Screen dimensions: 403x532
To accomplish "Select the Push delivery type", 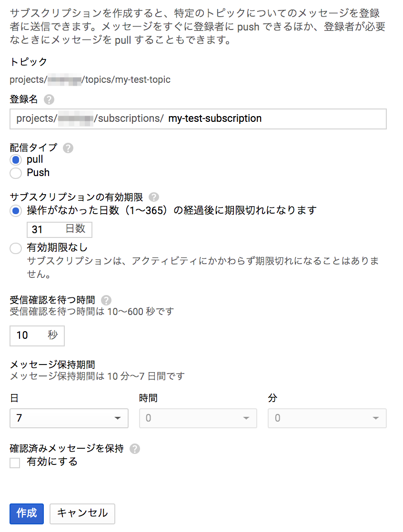I will click(x=15, y=173).
